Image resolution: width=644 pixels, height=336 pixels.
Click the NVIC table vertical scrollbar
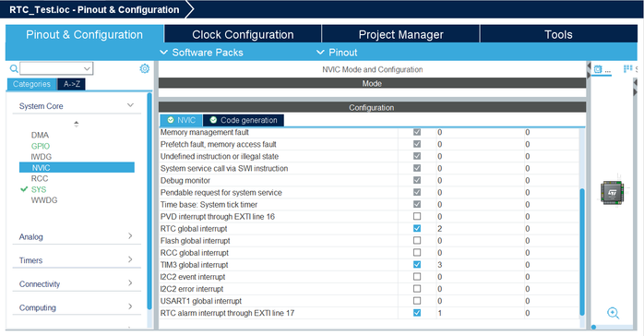582,251
